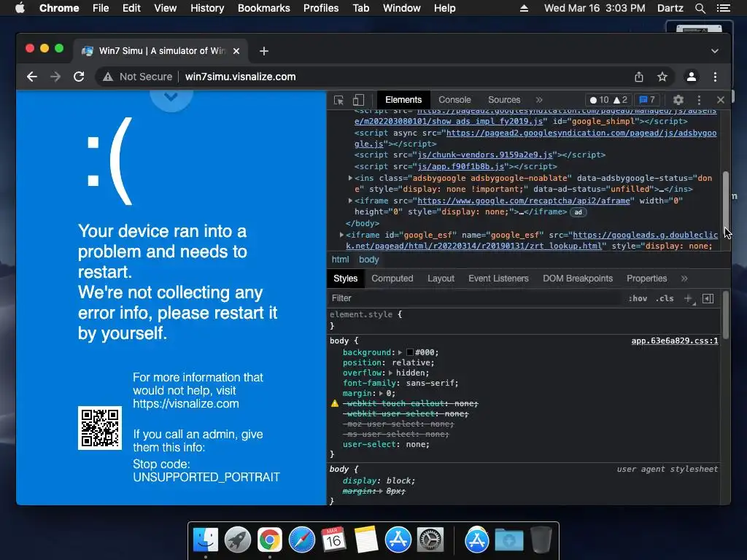Open the tab search dropdown chevron
The image size is (747, 560).
(715, 51)
